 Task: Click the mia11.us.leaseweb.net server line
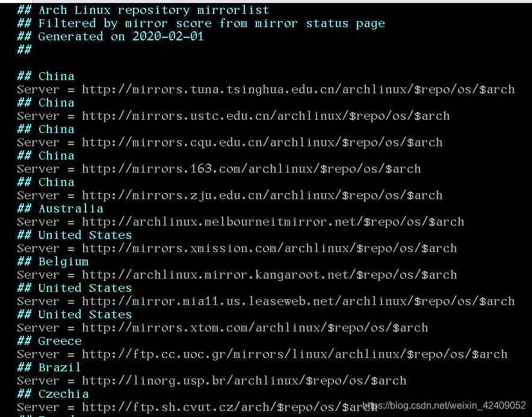click(265, 301)
